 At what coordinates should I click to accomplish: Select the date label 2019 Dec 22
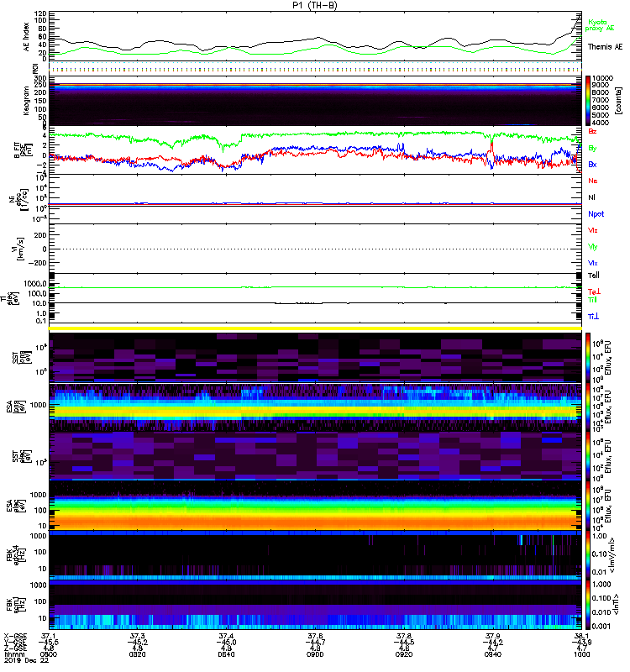[26, 660]
